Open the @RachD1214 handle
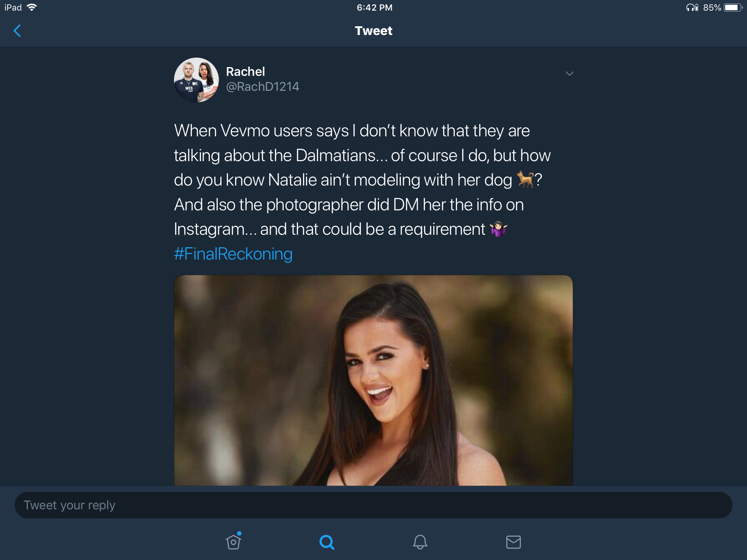747x560 pixels. 263,87
